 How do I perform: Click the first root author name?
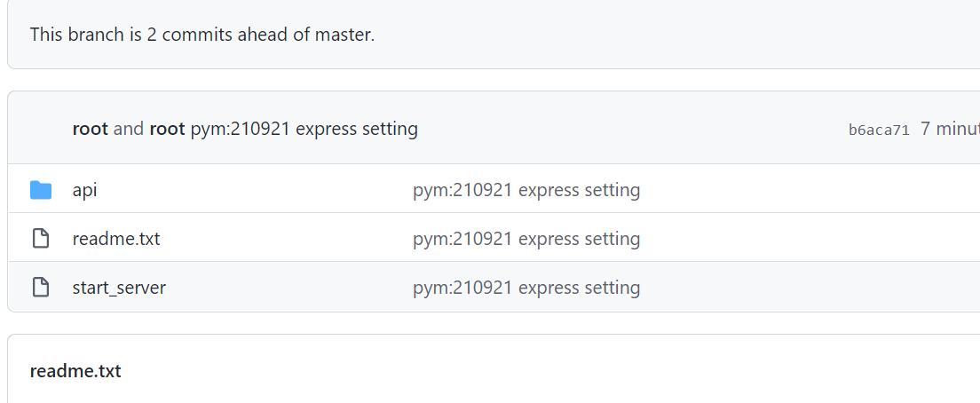click(90, 129)
